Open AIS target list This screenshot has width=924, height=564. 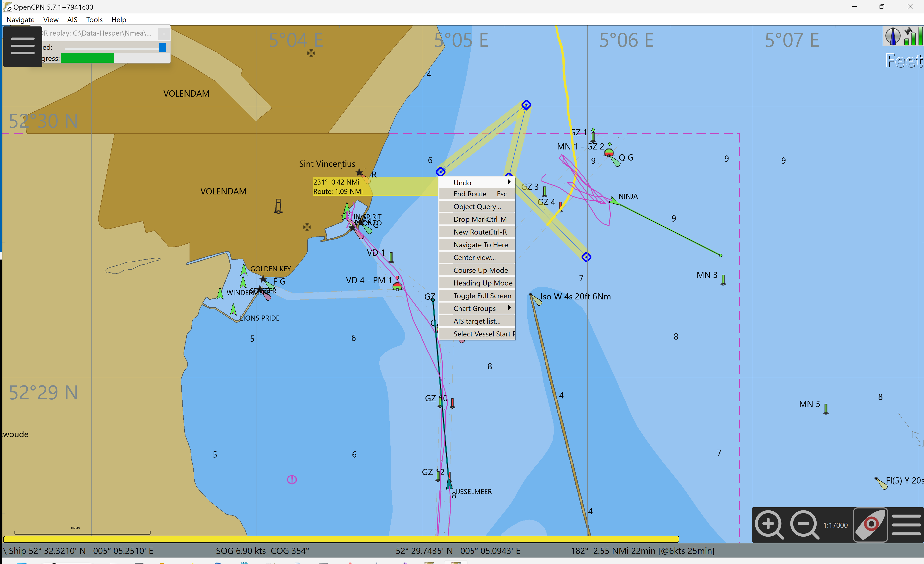point(477,321)
